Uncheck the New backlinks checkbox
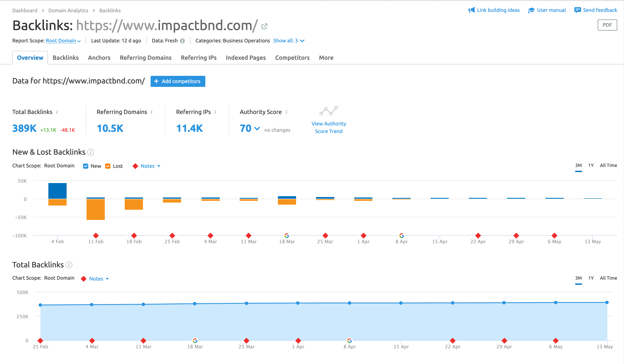 [85, 166]
